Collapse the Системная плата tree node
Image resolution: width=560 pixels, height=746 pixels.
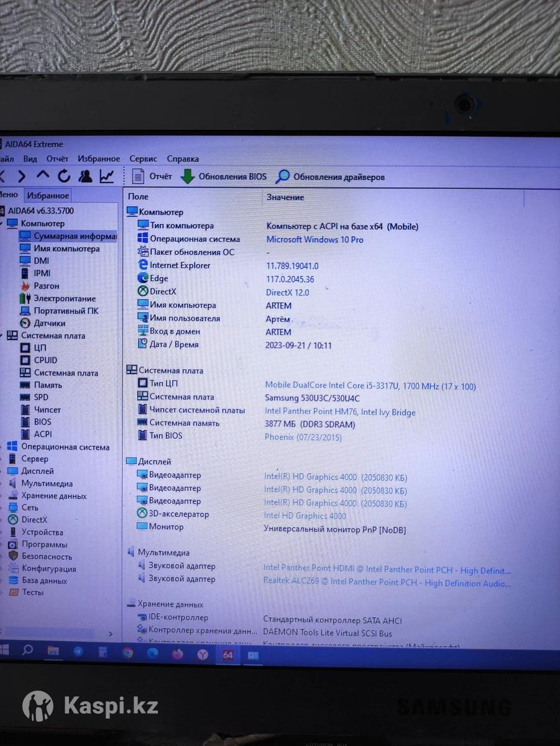(x=2, y=336)
